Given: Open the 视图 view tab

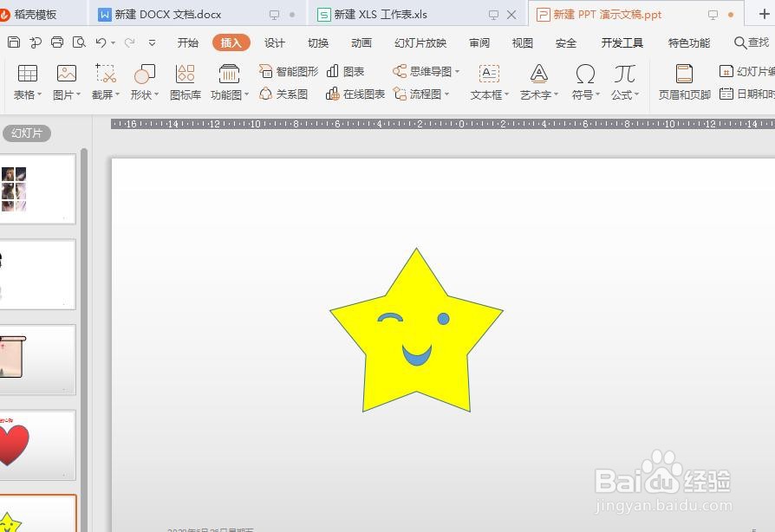Looking at the screenshot, I should [x=523, y=43].
